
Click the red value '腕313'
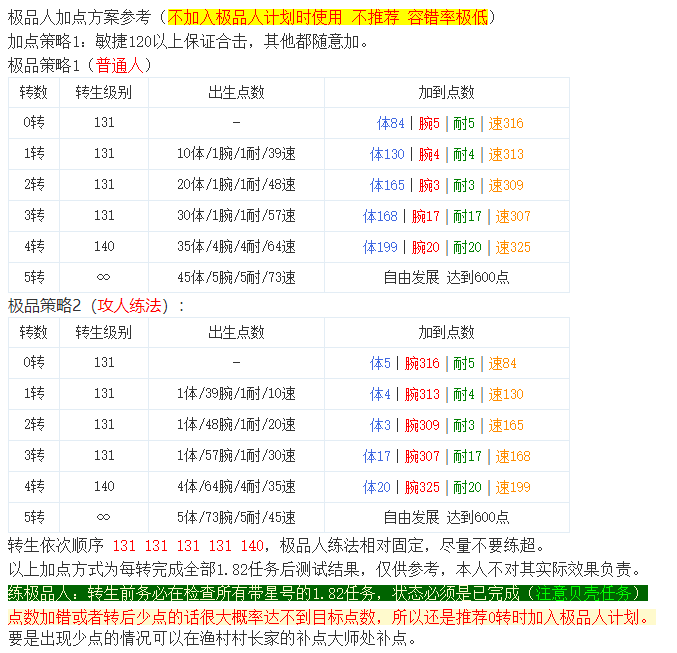tap(422, 394)
